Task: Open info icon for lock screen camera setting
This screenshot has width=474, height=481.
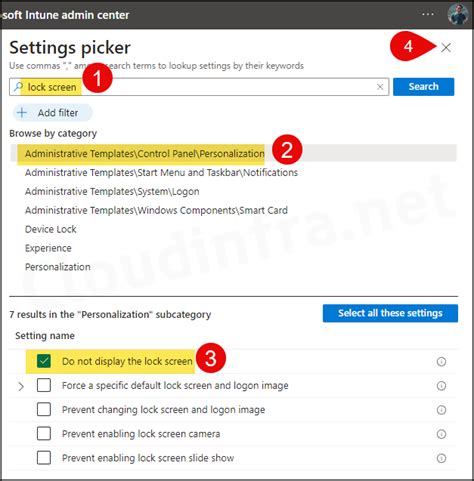Action: (x=441, y=434)
